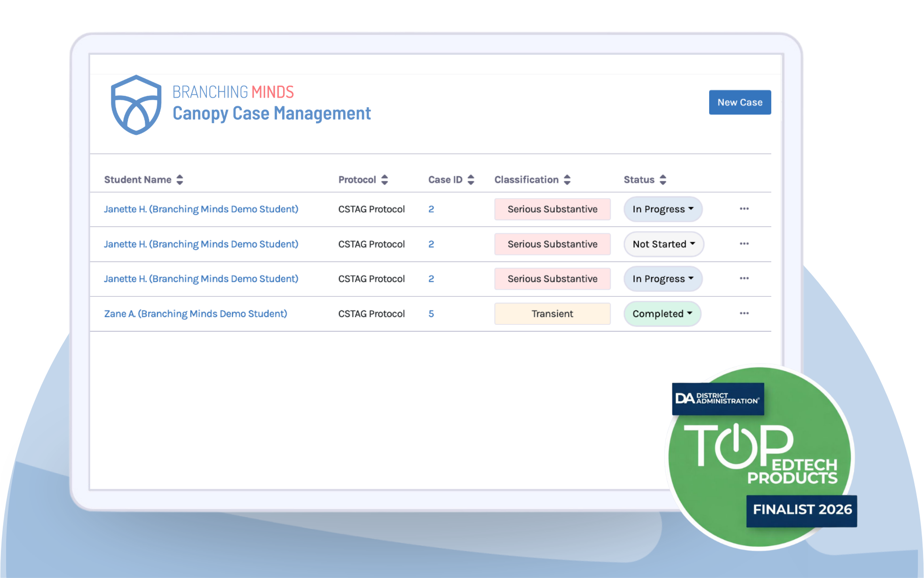The width and height of the screenshot is (924, 578).
Task: Click the BRANCHING MINDS brand text
Action: 233,92
